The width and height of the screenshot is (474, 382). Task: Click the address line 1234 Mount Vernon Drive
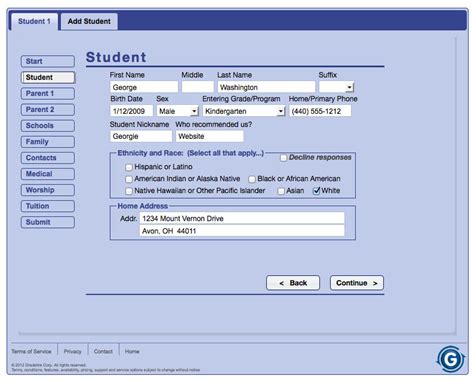[242, 219]
